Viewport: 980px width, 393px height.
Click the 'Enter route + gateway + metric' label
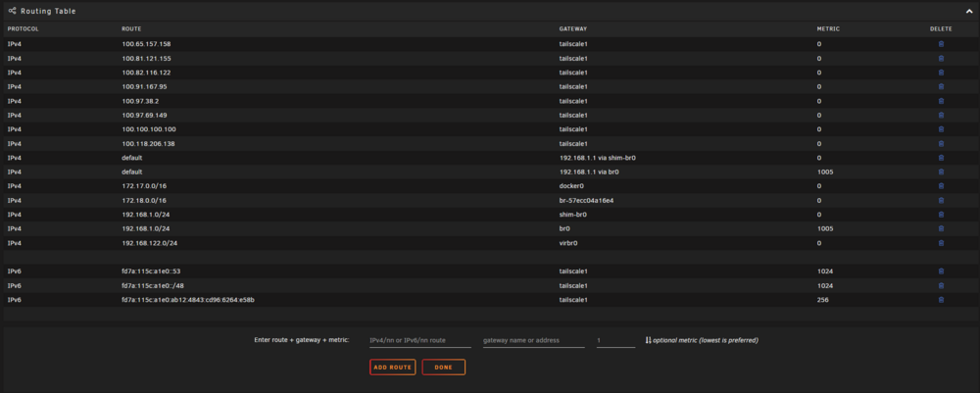point(302,340)
